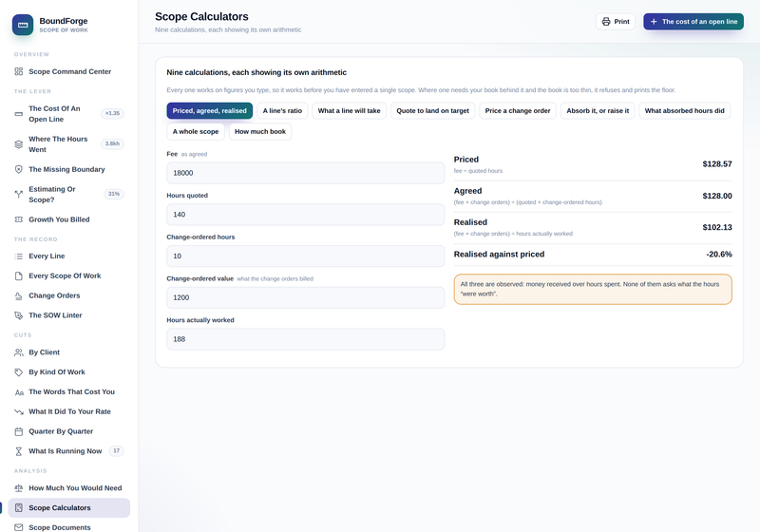
Task: Click By Client people icon
Action: coord(18,352)
